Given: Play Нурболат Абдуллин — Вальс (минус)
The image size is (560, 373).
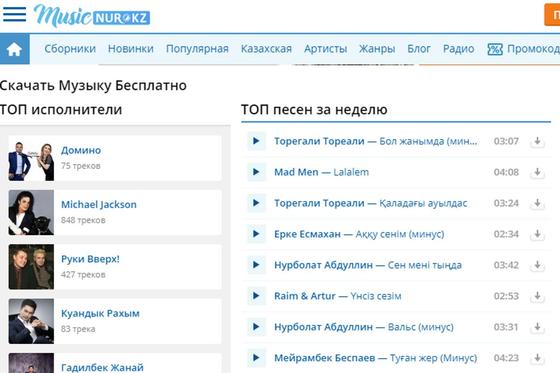Looking at the screenshot, I should (x=256, y=327).
